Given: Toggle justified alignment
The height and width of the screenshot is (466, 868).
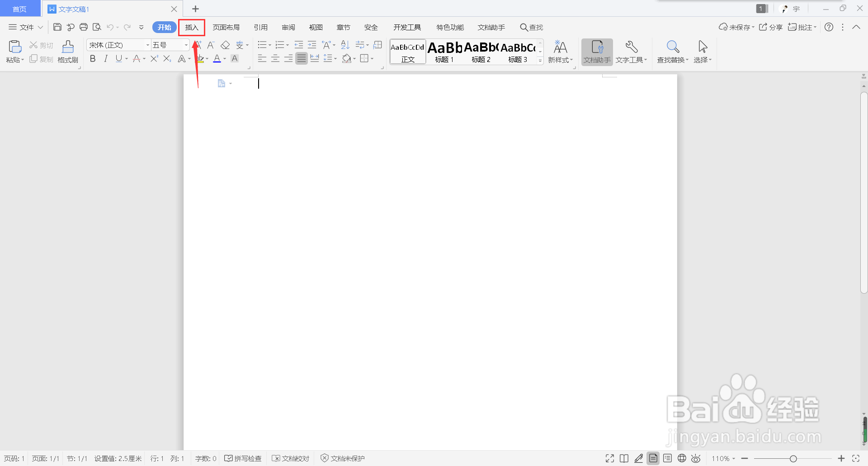Looking at the screenshot, I should [x=302, y=58].
